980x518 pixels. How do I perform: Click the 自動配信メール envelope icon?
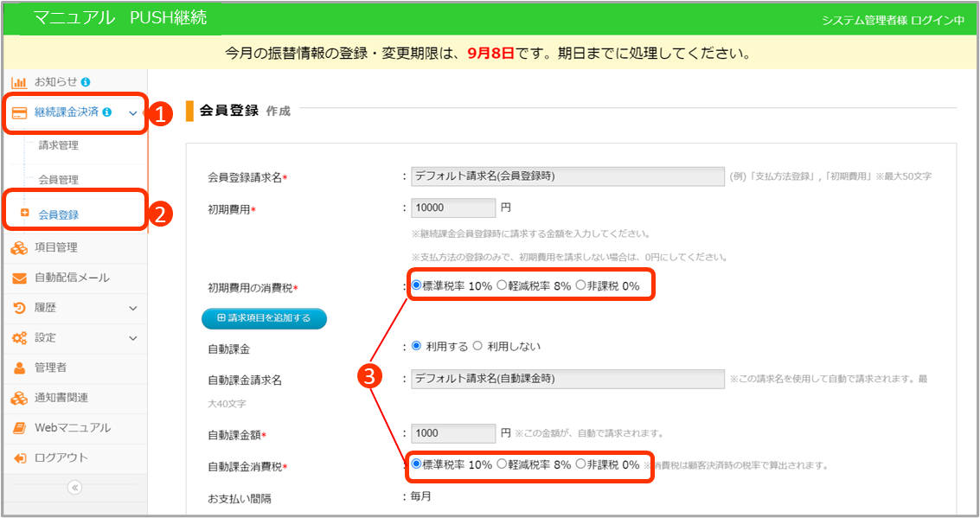[19, 278]
